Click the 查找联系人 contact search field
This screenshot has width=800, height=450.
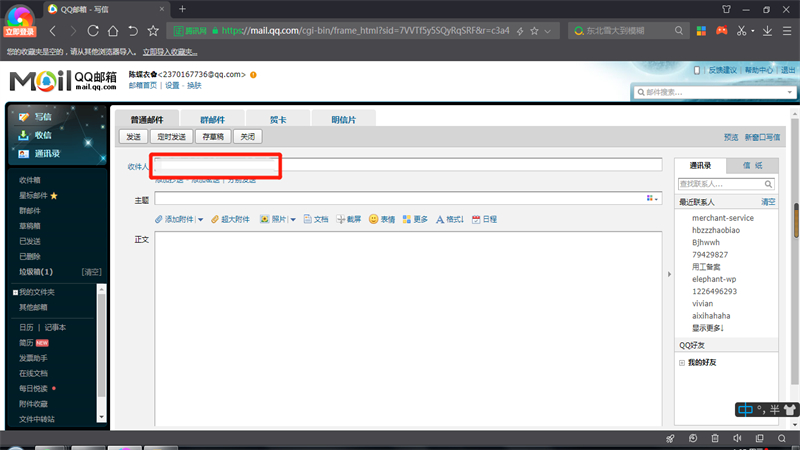[x=720, y=184]
